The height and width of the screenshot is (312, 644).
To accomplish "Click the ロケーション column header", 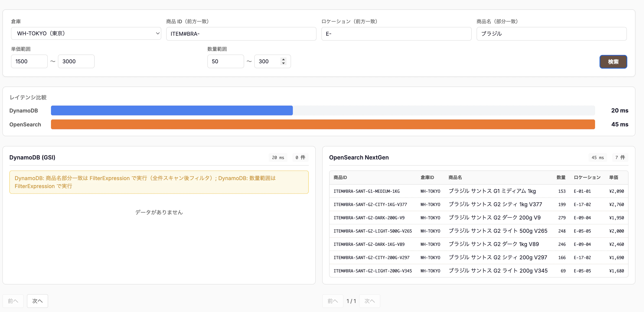I will point(587,177).
